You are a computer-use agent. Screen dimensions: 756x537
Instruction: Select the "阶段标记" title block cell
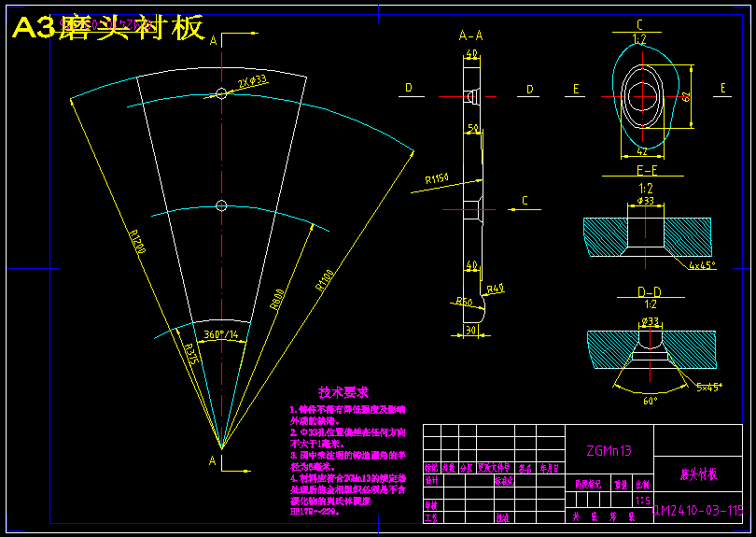click(588, 485)
